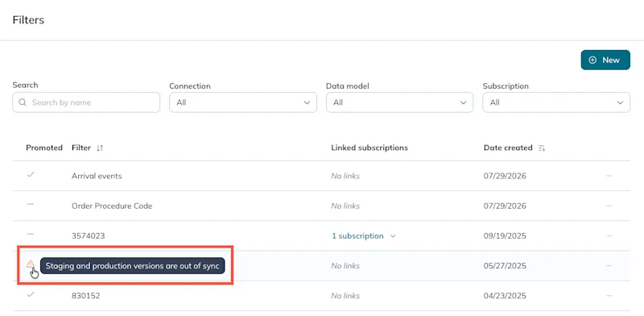
Task: Click the magnifier icon in Search field
Action: pos(23,102)
